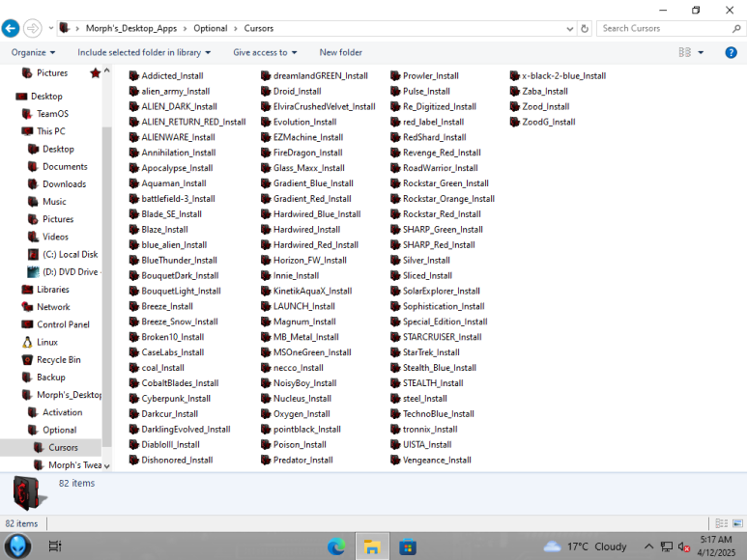Open Libraries in navigation pane
The image size is (747, 560).
coord(53,290)
